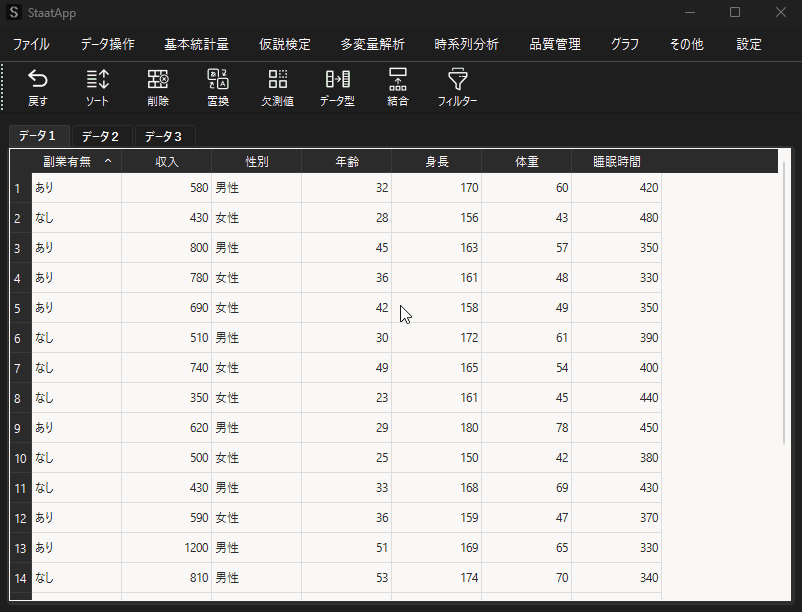Open the ファイル menu
Viewport: 802px width, 612px height.
31,44
